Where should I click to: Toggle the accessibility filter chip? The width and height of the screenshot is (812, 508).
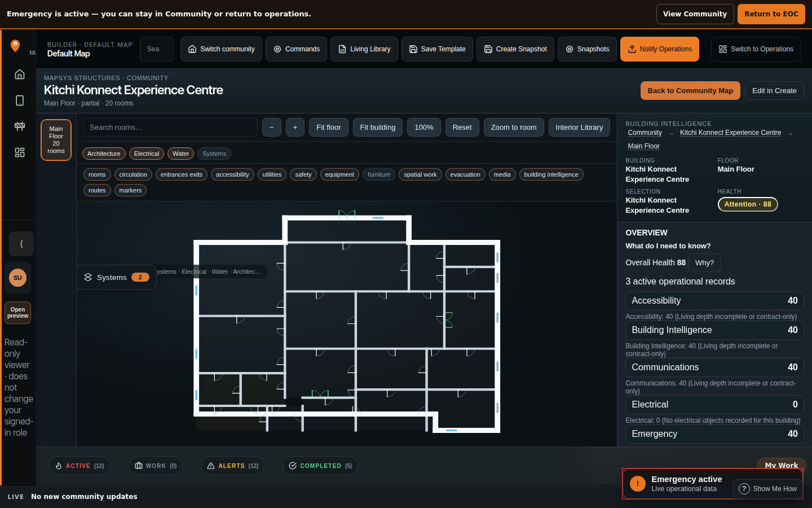pos(232,174)
